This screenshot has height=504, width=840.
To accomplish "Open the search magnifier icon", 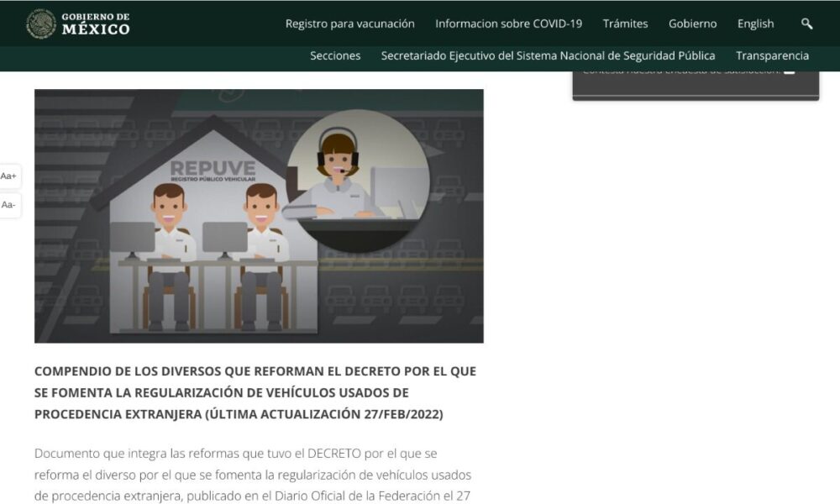I will [806, 24].
